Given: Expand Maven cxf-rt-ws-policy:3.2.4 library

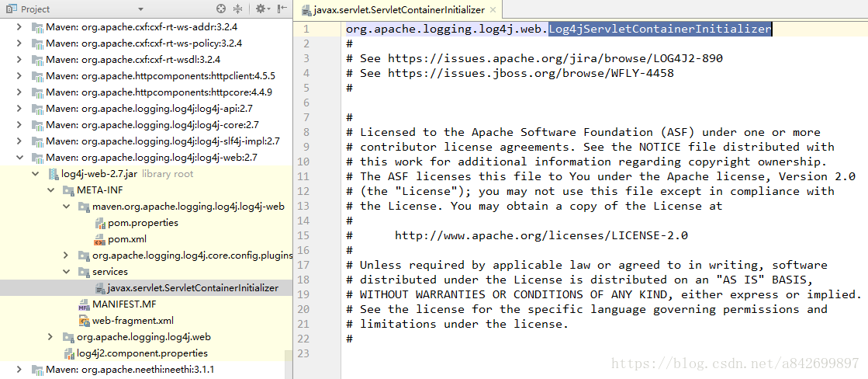Looking at the screenshot, I should coord(19,43).
